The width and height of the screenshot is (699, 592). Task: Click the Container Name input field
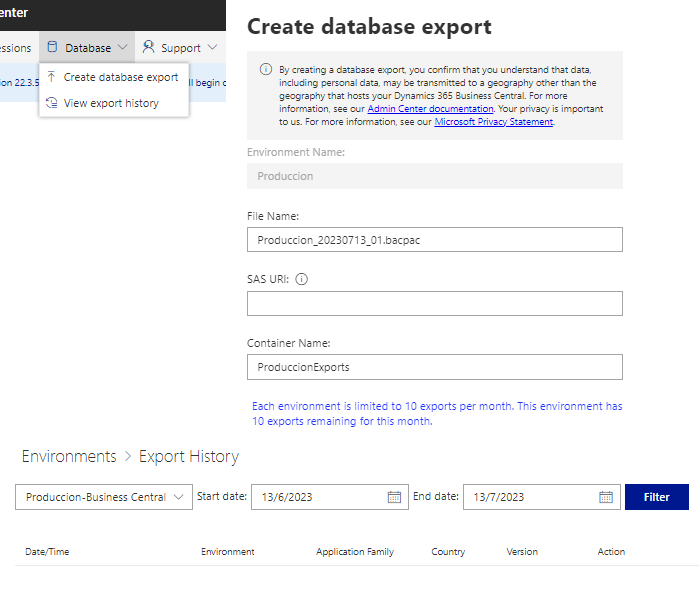pos(434,367)
